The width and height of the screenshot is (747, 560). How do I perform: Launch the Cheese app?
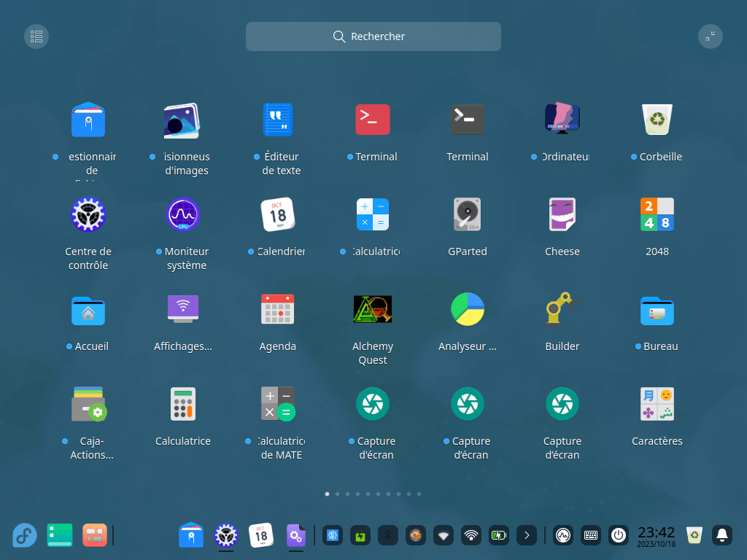pos(562,214)
